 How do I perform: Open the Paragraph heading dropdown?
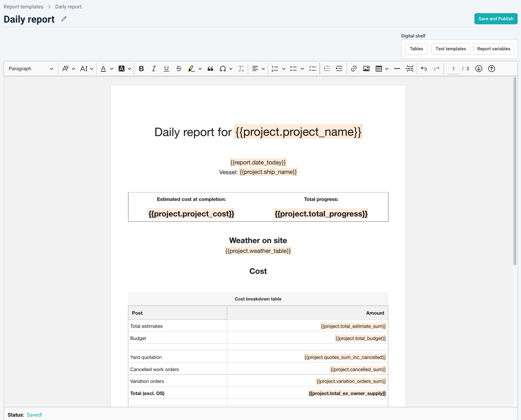pyautogui.click(x=31, y=69)
